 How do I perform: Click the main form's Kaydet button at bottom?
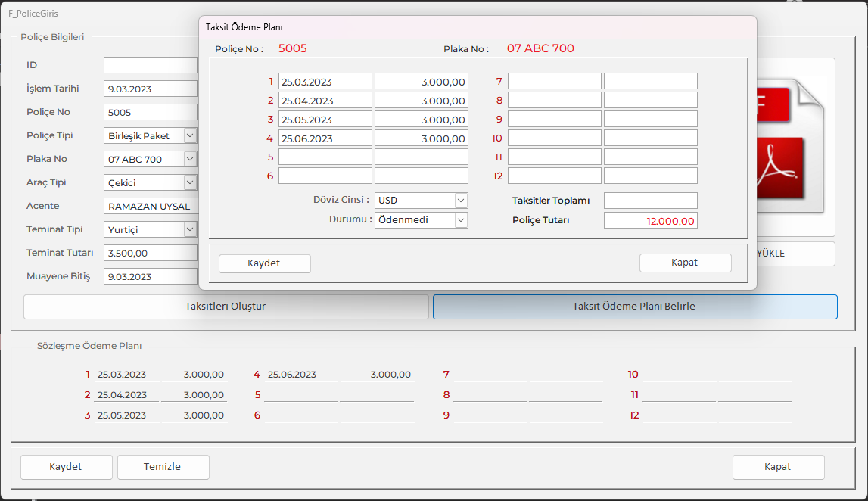[x=66, y=467]
